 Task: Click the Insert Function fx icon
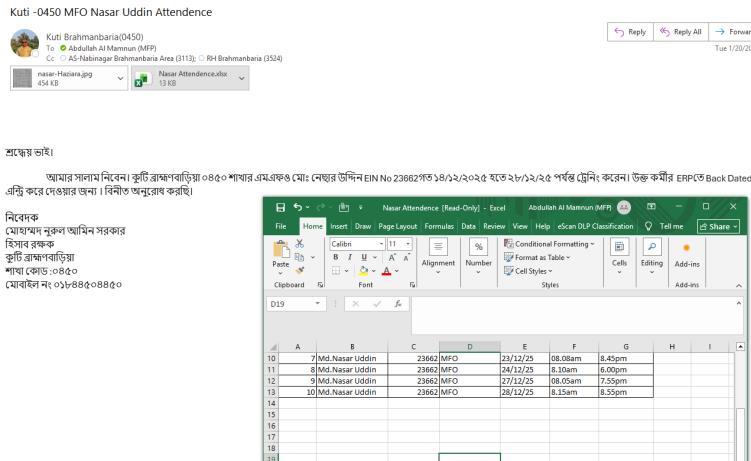399,301
